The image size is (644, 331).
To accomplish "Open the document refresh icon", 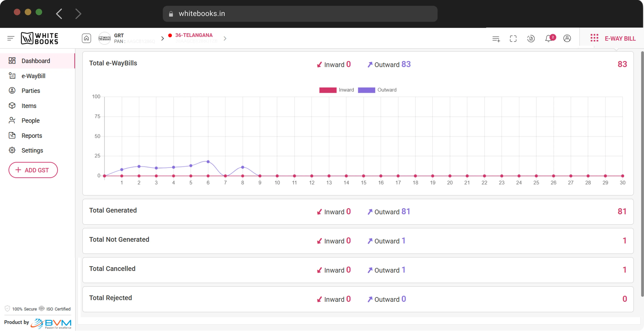I will click(x=531, y=39).
